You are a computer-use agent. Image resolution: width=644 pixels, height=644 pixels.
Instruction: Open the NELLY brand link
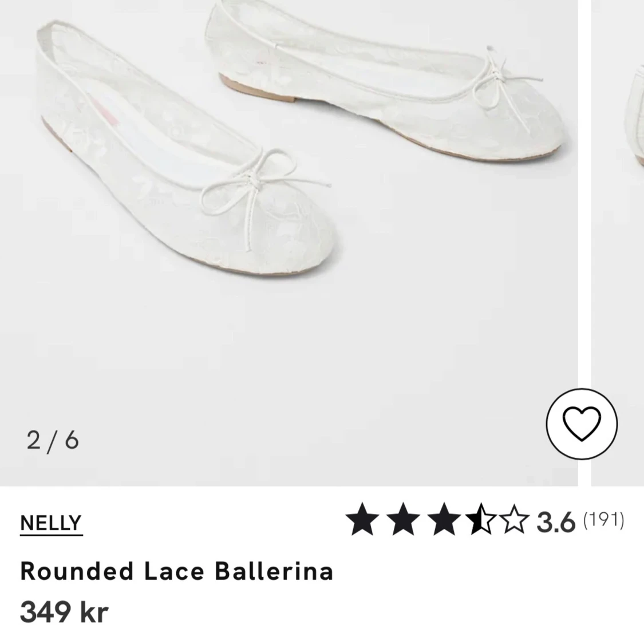click(x=52, y=524)
